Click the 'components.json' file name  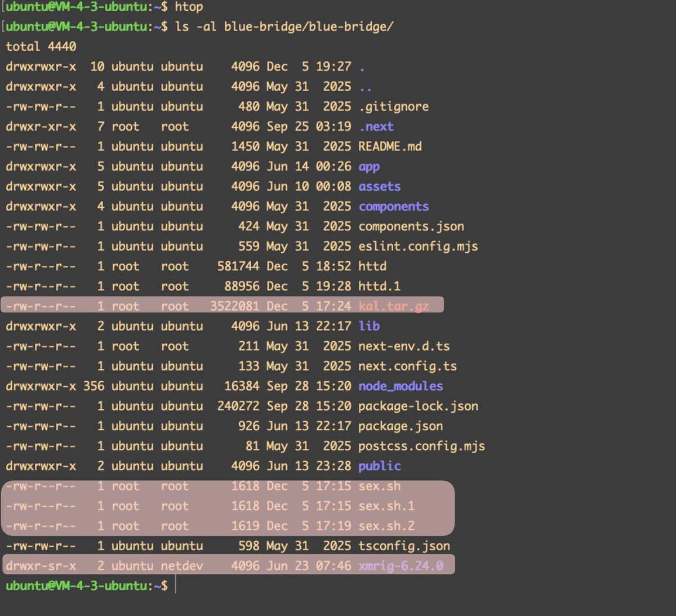click(411, 226)
